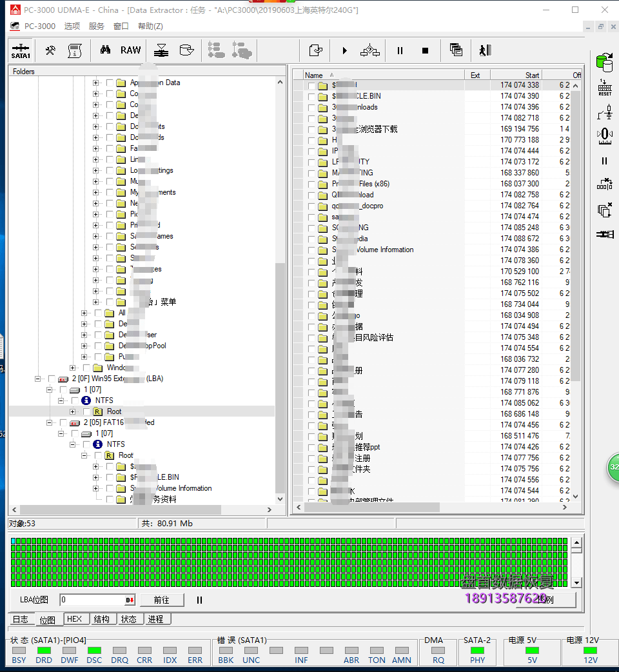The width and height of the screenshot is (619, 672).
Task: Expand folder ending 'n Data' in tree
Action: click(x=96, y=83)
